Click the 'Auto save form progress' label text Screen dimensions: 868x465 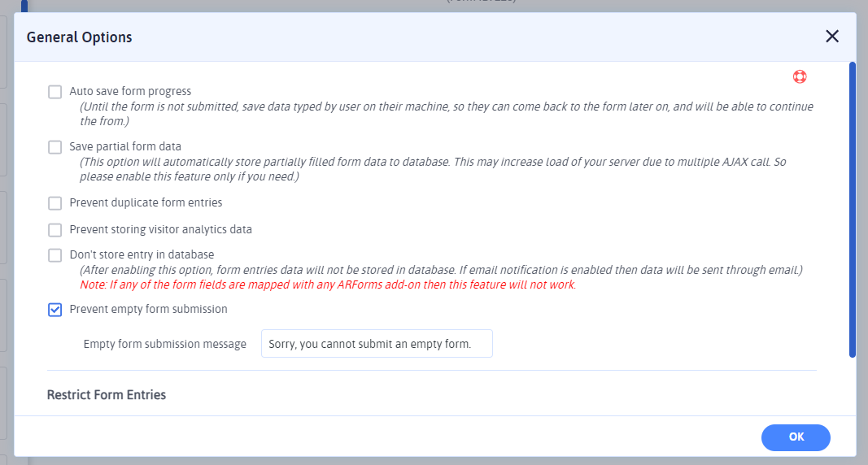pyautogui.click(x=130, y=92)
